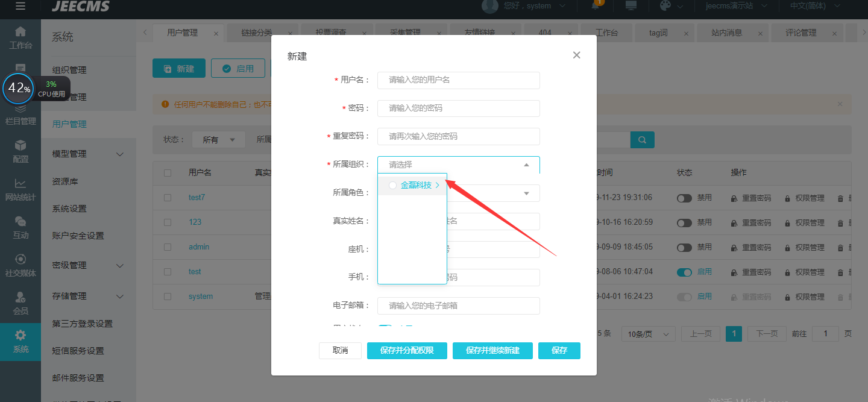The image size is (868, 402).
Task: Open 资源库 in the sidebar
Action: tap(65, 181)
